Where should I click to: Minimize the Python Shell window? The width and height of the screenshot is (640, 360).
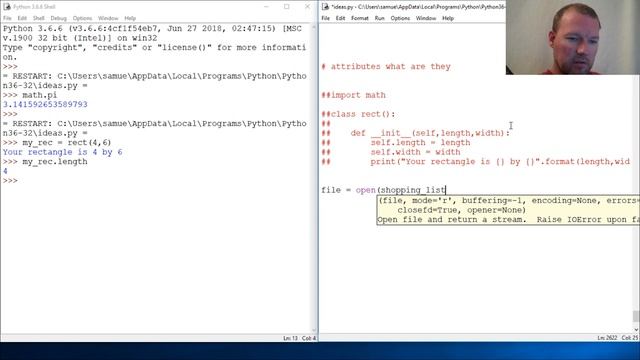[266, 7]
